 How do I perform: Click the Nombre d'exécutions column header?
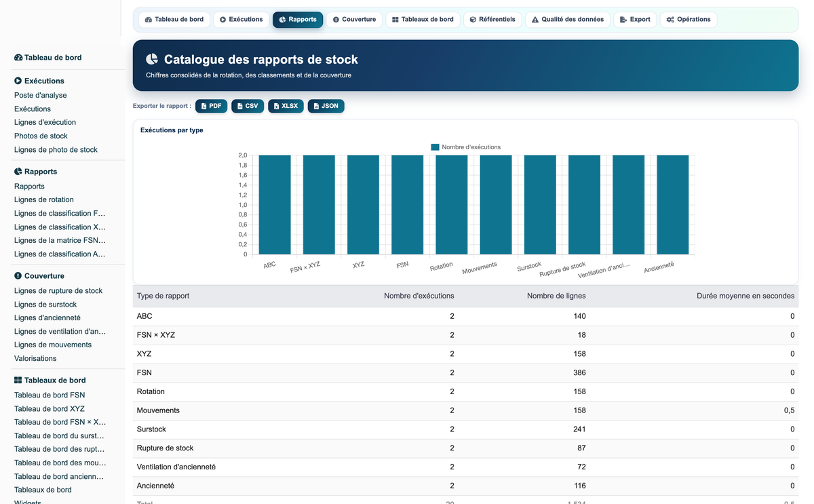pos(419,296)
